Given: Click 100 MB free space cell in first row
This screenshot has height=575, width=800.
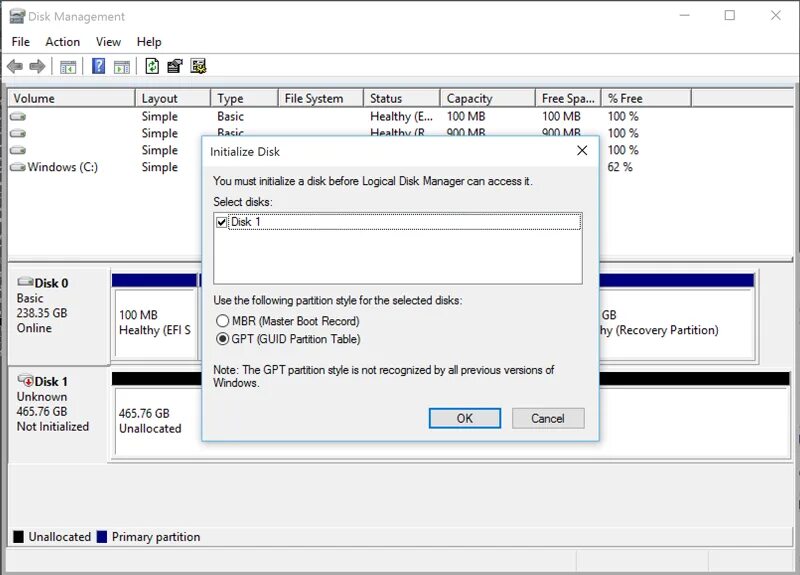Looking at the screenshot, I should pyautogui.click(x=561, y=117).
